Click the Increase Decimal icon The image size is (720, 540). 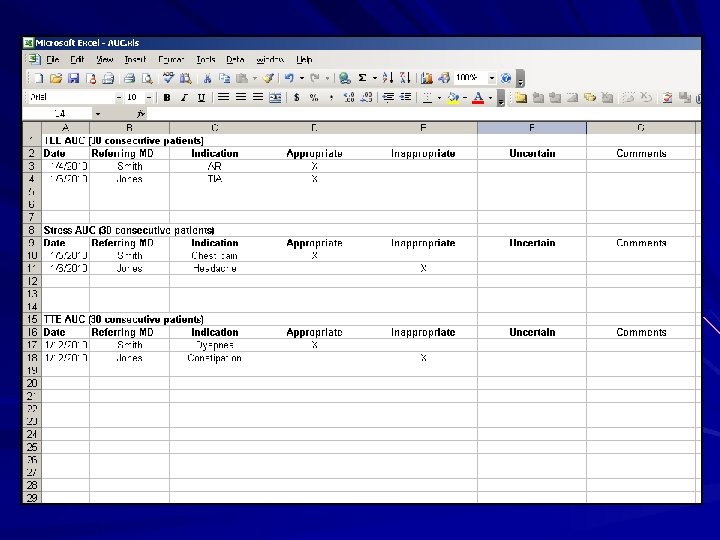click(349, 97)
